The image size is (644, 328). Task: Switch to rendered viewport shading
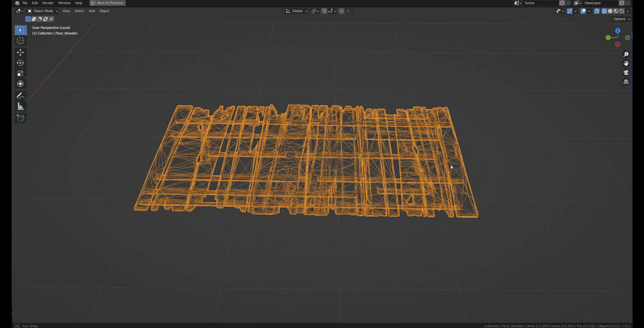(x=622, y=11)
